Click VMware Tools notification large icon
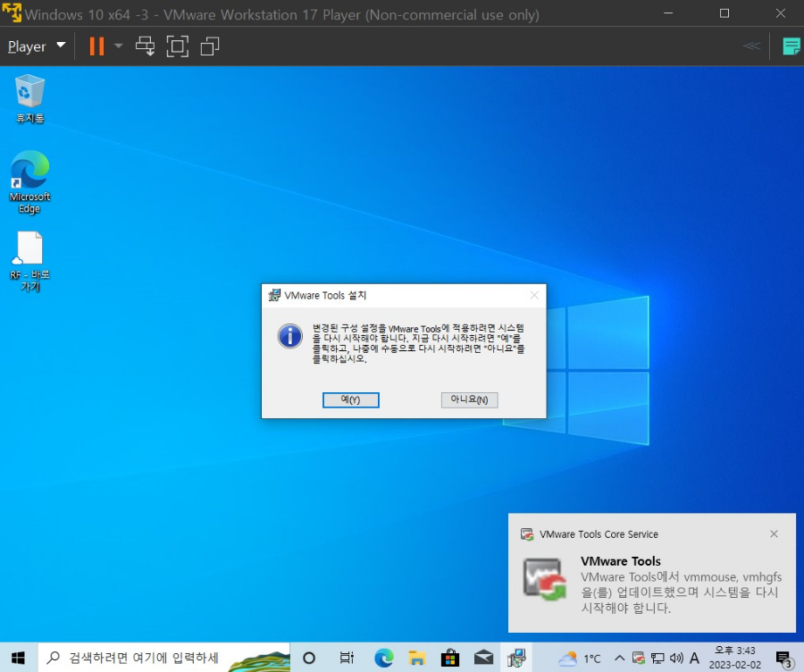Viewport: 804px width, 672px height. coord(544,579)
